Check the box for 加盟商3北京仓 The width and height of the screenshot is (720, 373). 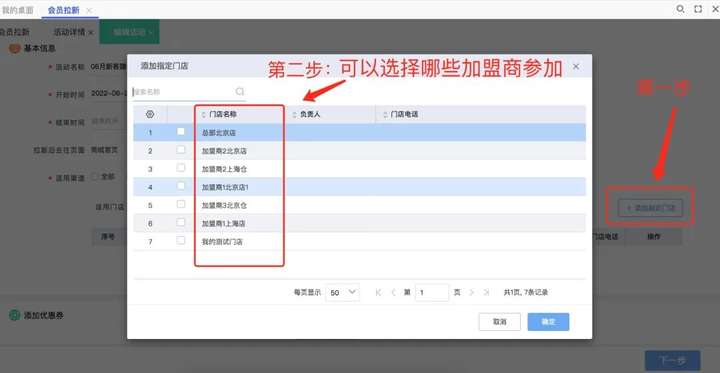coord(181,204)
